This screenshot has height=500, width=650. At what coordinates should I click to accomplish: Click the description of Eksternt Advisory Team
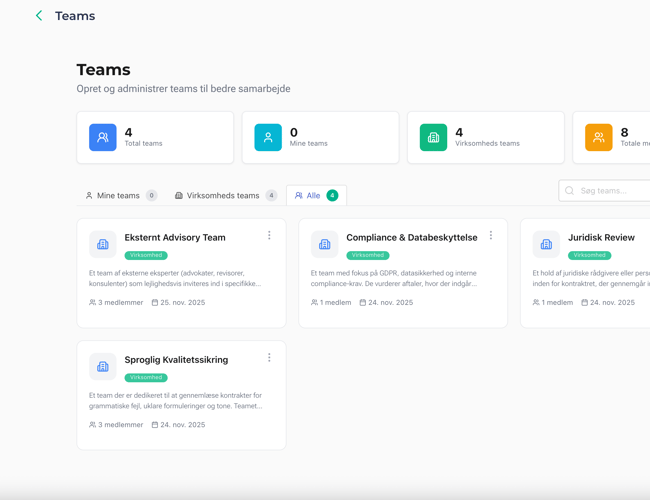coord(175,278)
